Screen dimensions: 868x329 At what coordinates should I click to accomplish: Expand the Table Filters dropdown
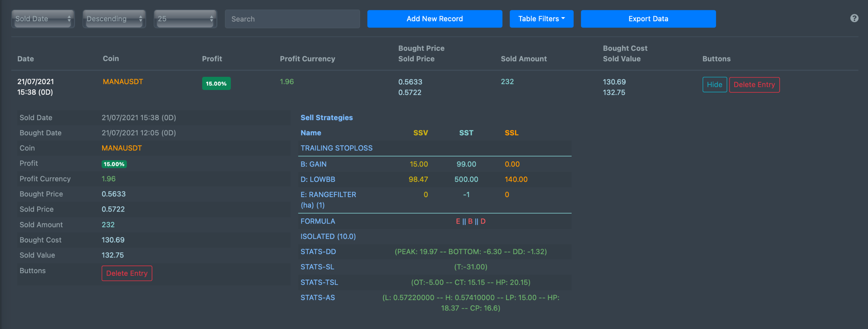541,19
